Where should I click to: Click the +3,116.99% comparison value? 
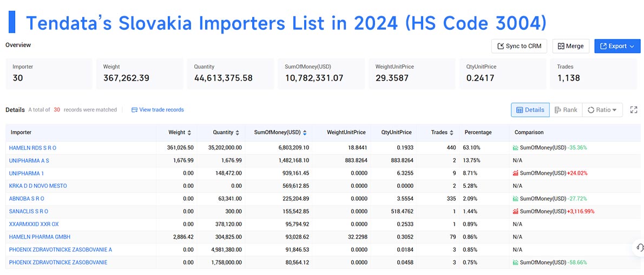click(580, 211)
